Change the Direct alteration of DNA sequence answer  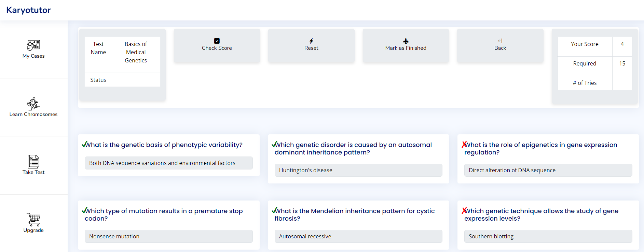548,170
